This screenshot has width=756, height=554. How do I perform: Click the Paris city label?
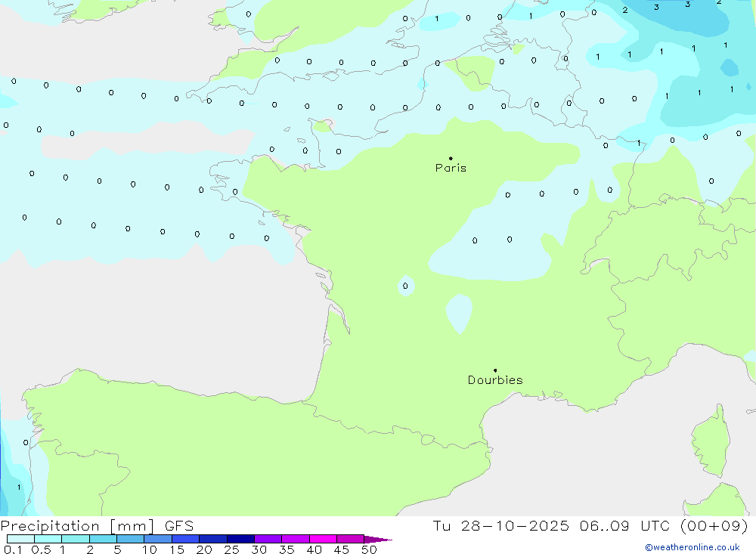click(451, 168)
